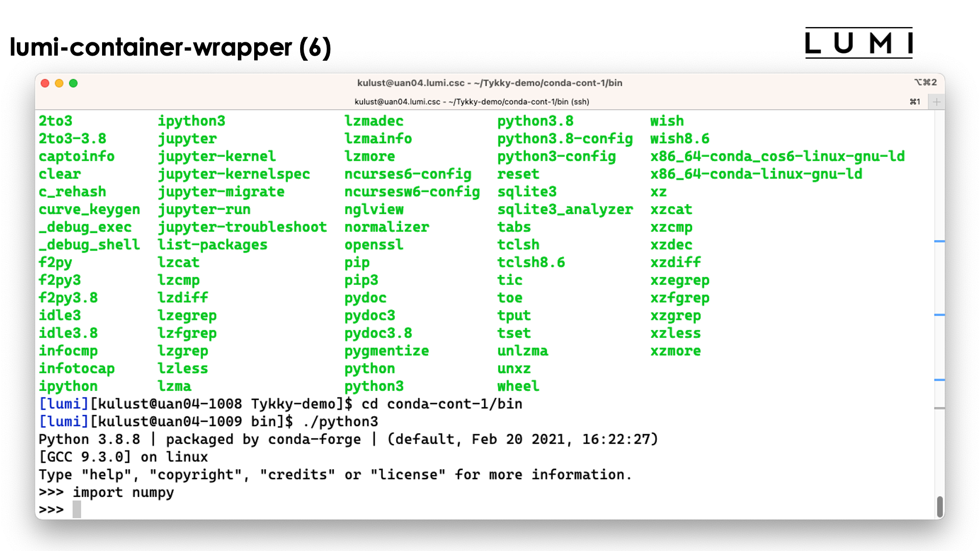This screenshot has height=551, width=980.
Task: Click the file name "pygmentize"
Action: tap(387, 351)
